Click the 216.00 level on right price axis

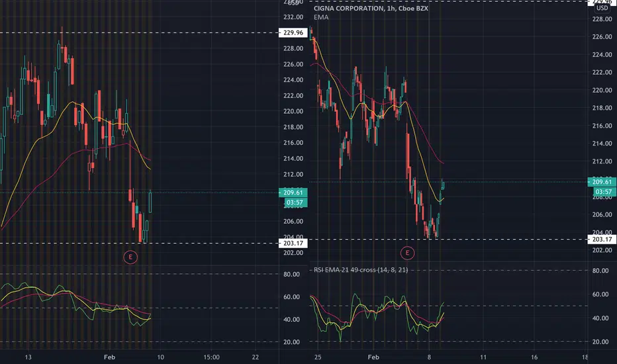coord(602,126)
